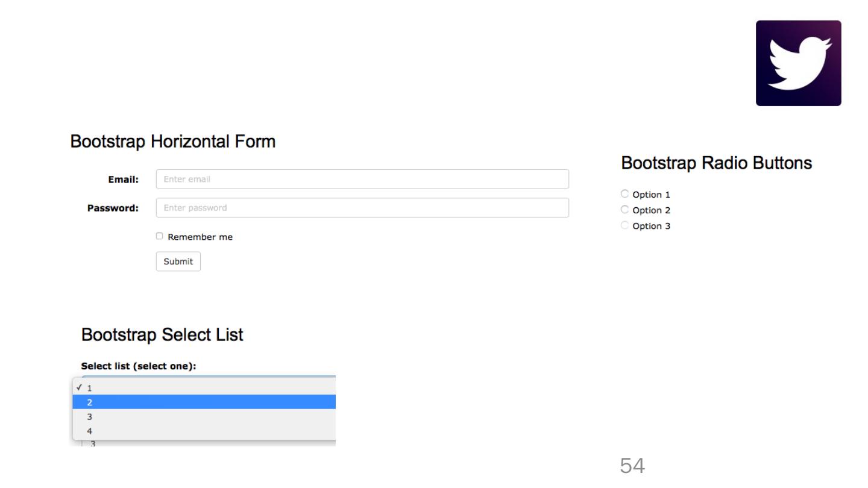868x488 pixels.
Task: Click the bold Email label
Action: tap(123, 180)
